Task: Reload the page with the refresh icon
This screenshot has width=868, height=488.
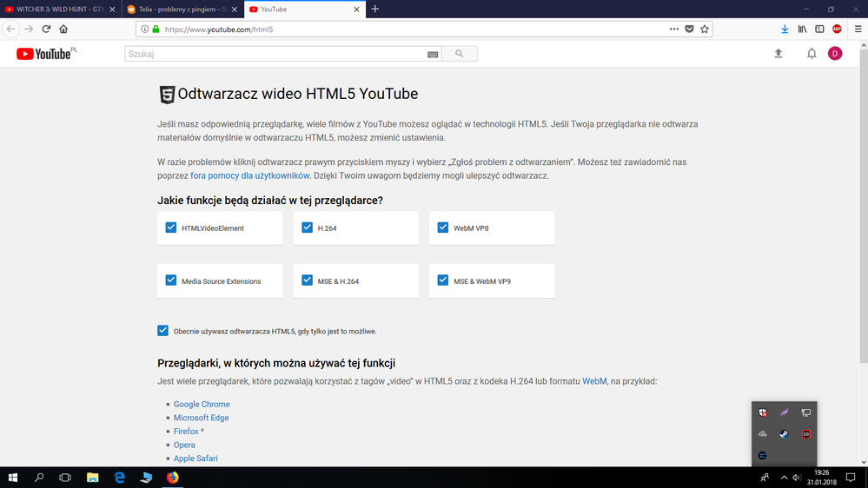Action: (47, 29)
